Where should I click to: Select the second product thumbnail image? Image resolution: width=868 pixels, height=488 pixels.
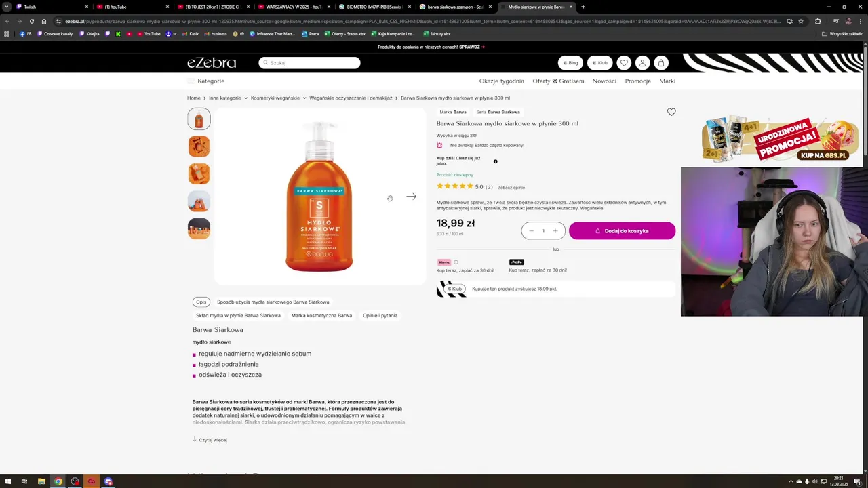(x=199, y=146)
